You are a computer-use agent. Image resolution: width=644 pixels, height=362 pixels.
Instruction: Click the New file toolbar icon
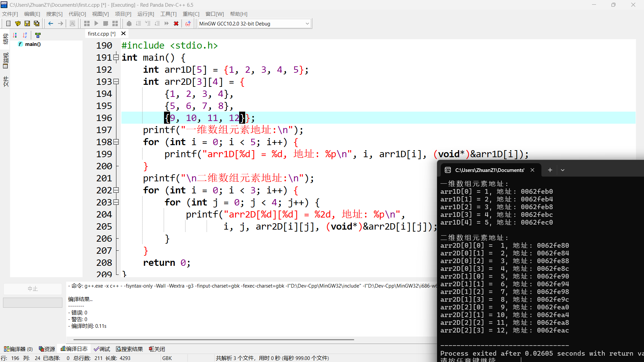click(8, 23)
